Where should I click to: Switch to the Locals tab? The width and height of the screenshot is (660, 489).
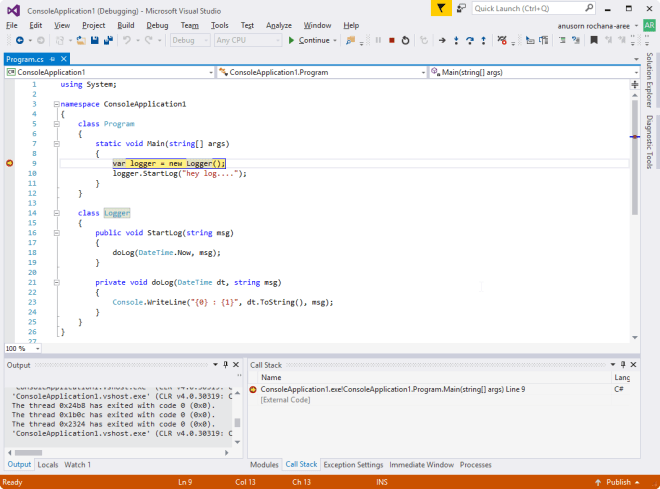(x=48, y=464)
